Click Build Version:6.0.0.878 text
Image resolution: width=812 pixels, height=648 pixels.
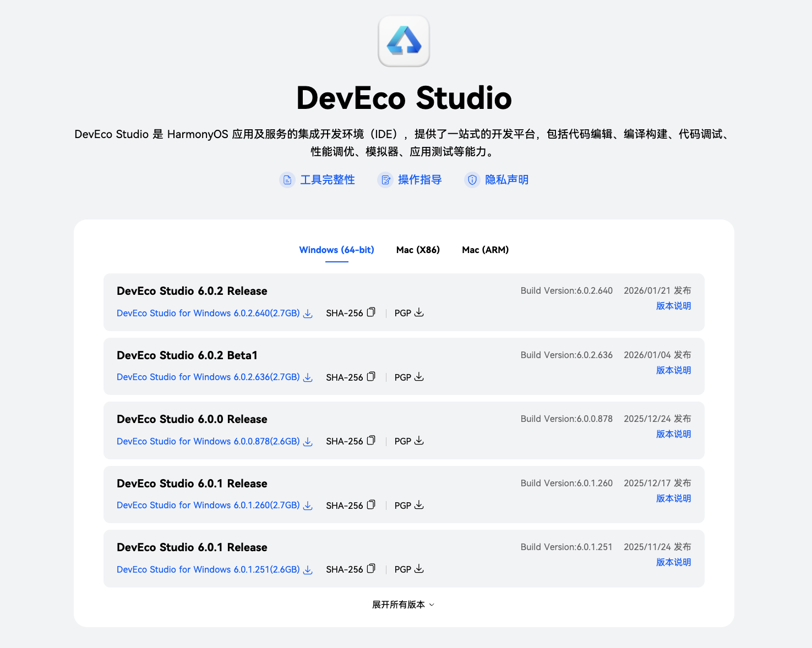click(566, 419)
